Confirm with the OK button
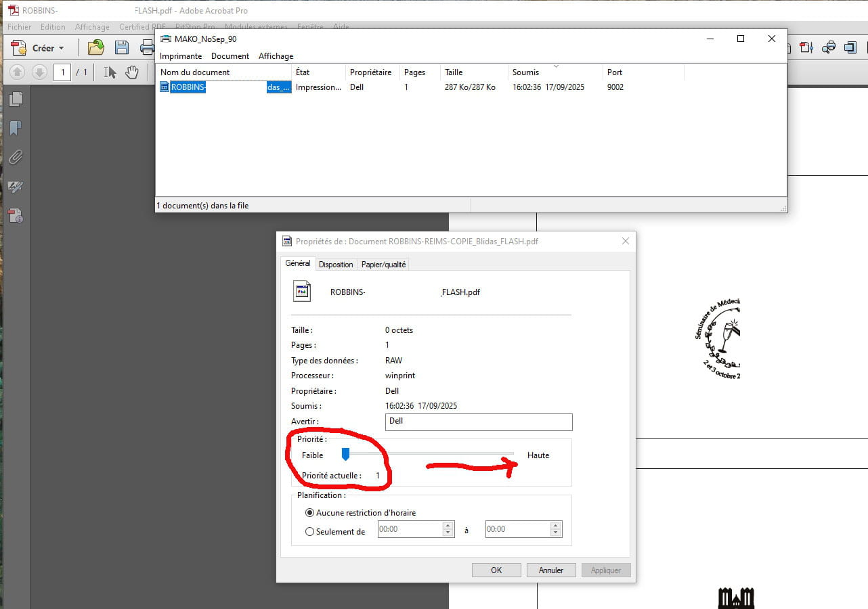 (496, 570)
